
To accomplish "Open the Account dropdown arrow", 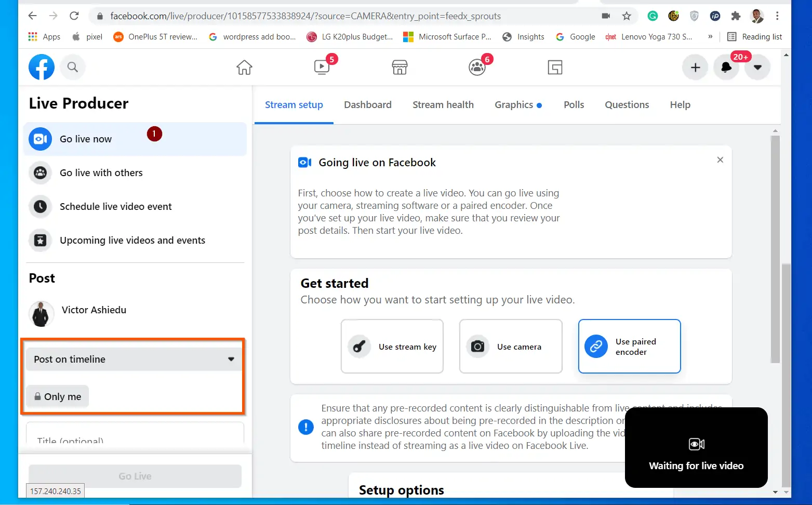I will point(757,68).
